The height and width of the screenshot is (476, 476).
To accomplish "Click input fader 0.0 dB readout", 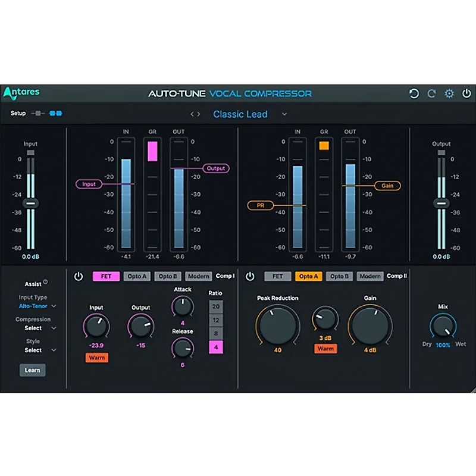I will [x=31, y=257].
